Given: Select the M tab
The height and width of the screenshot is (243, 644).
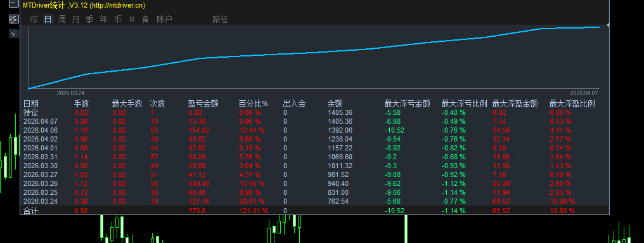Looking at the screenshot, I should [132, 19].
